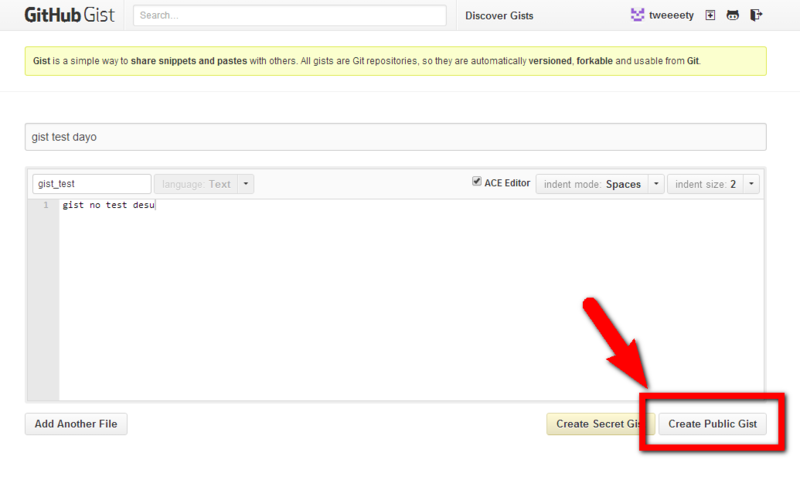The height and width of the screenshot is (487, 800).
Task: Click the sign out icon
Action: pyautogui.click(x=756, y=15)
